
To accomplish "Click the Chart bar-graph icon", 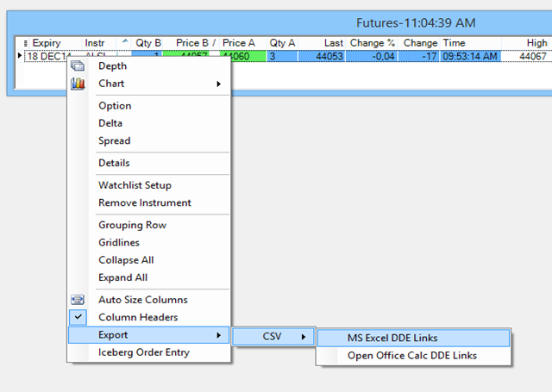I will 78,84.
